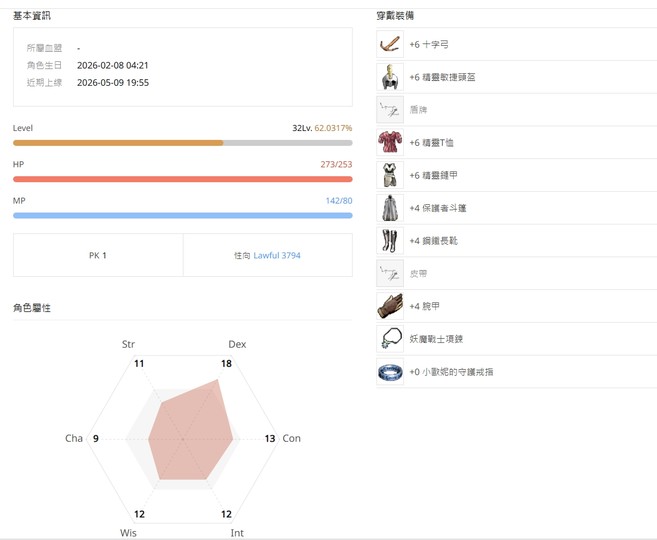657x540 pixels.
Task: Click the +4 protector cloak icon
Action: [x=390, y=208]
